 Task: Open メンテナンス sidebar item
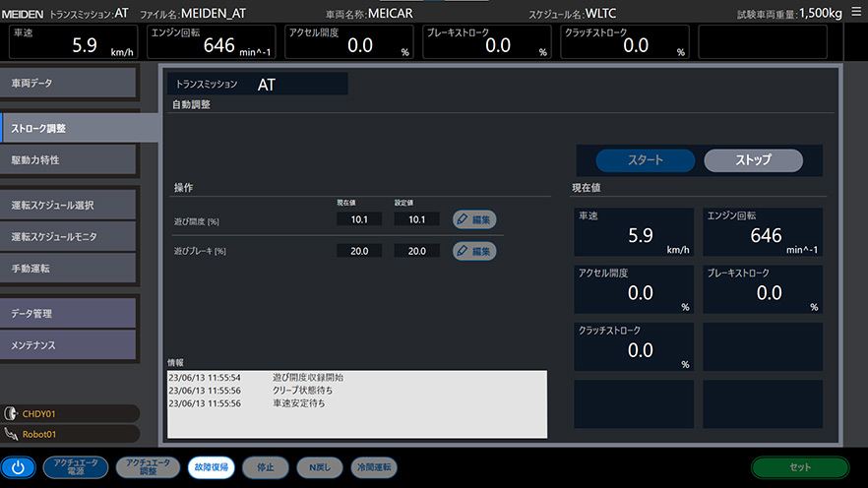click(68, 344)
